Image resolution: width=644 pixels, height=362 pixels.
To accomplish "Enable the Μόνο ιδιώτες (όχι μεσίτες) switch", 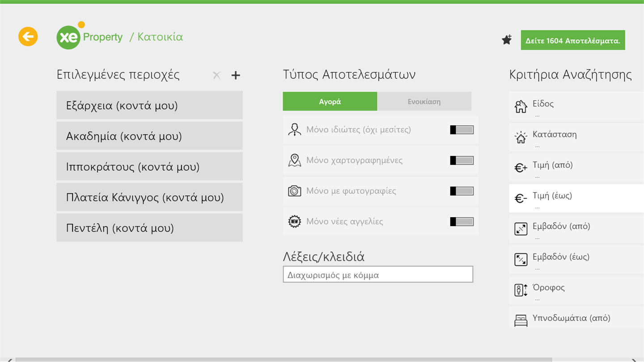I will point(462,130).
